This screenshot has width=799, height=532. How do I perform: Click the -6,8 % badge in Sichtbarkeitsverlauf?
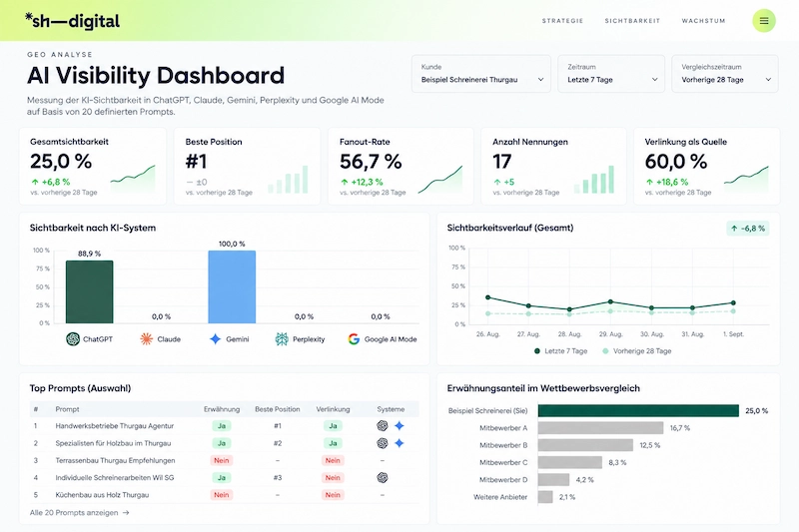click(747, 229)
